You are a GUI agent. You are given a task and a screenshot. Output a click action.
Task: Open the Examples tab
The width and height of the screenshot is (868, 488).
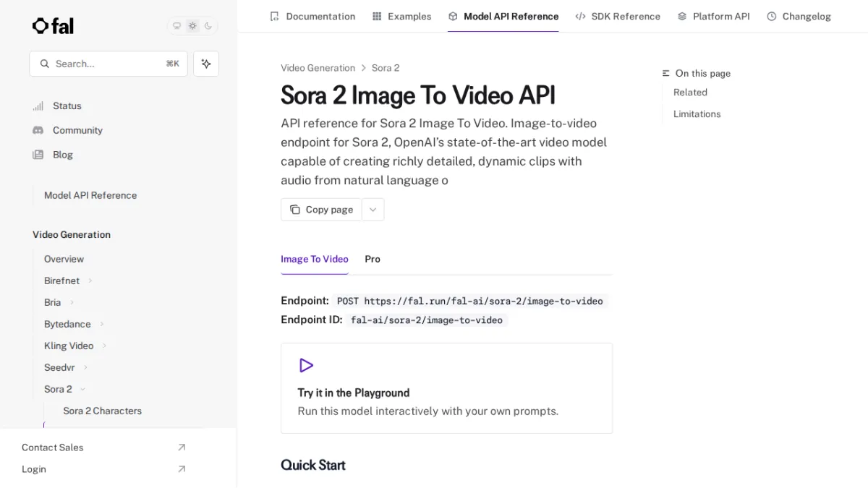coord(401,16)
